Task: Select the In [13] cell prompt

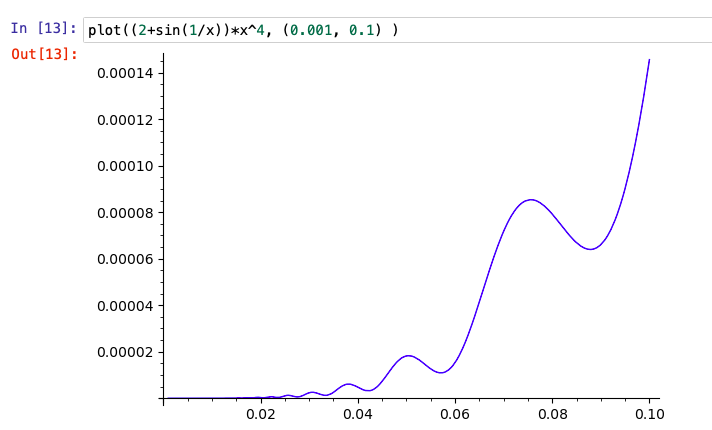Action: (43, 30)
